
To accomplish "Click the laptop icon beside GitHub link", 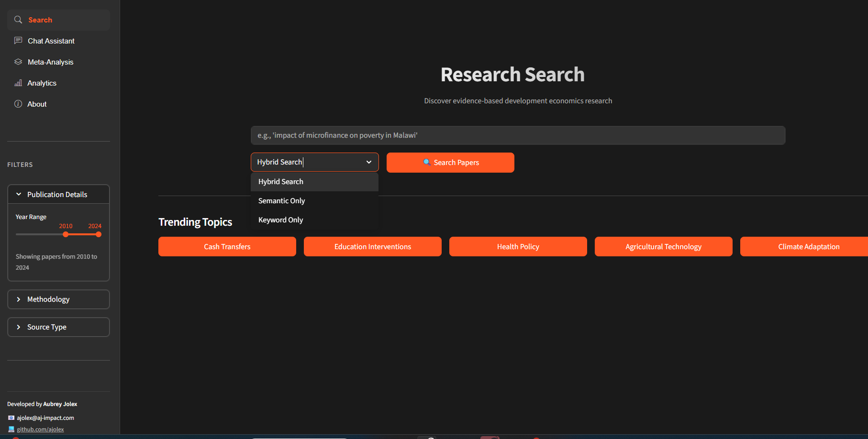I will tap(11, 429).
